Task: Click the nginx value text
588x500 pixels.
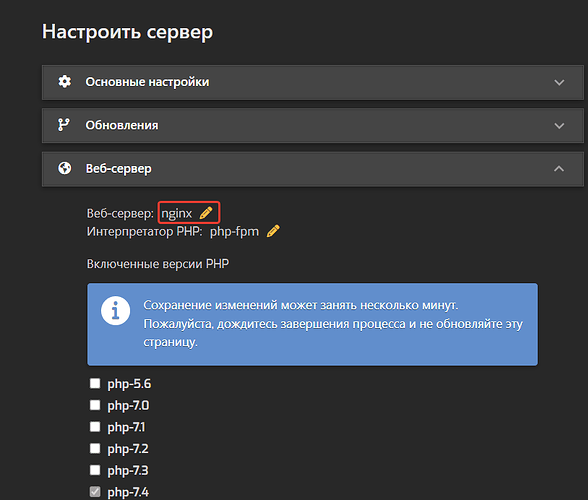Action: coord(177,213)
